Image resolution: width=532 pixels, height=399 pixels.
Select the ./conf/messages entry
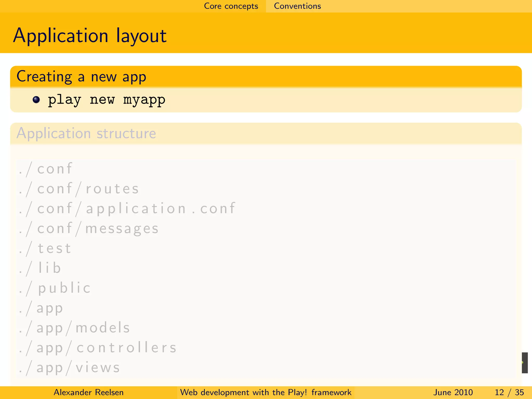(89, 229)
